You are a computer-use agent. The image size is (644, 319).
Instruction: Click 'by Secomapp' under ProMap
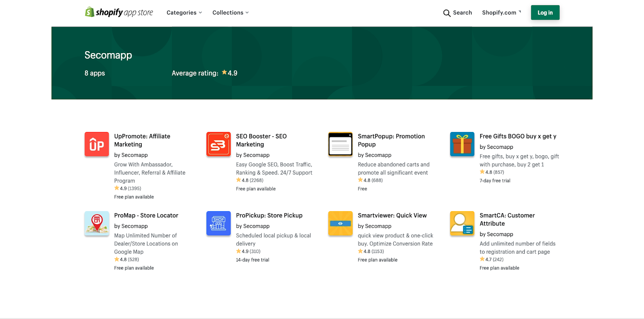[x=131, y=226]
